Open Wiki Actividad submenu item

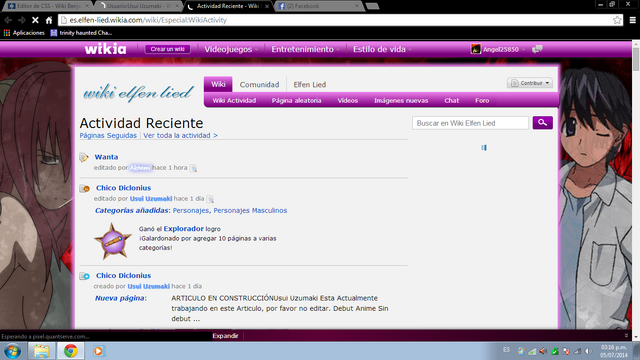tap(234, 100)
